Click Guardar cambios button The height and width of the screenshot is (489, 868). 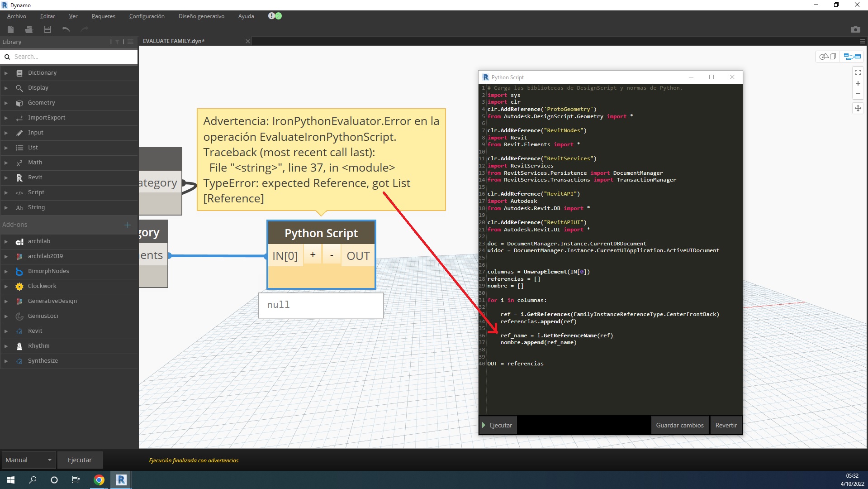680,425
